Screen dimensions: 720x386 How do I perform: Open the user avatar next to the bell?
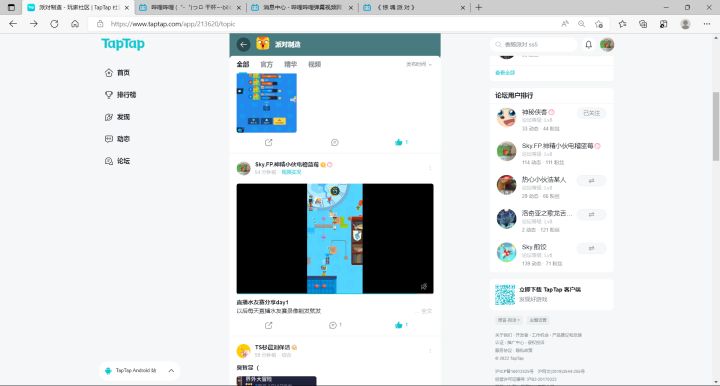click(x=607, y=45)
